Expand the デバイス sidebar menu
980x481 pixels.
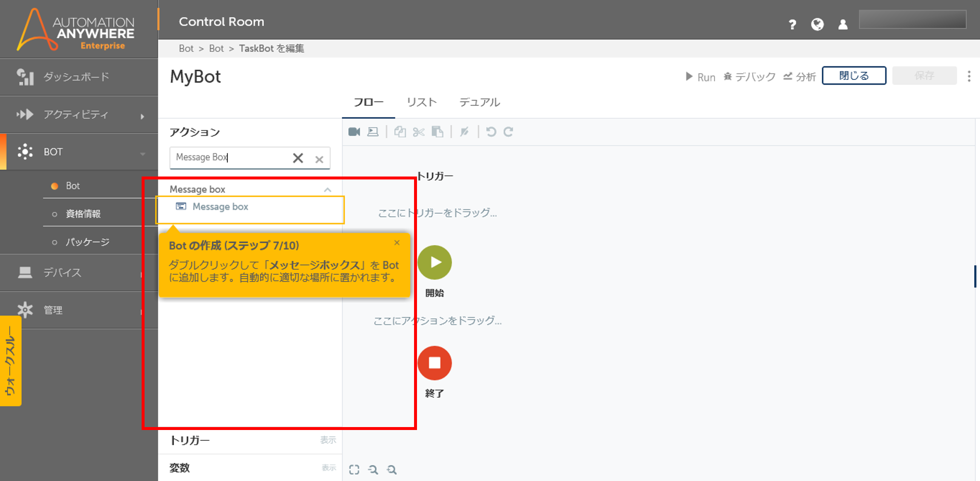coord(79,273)
